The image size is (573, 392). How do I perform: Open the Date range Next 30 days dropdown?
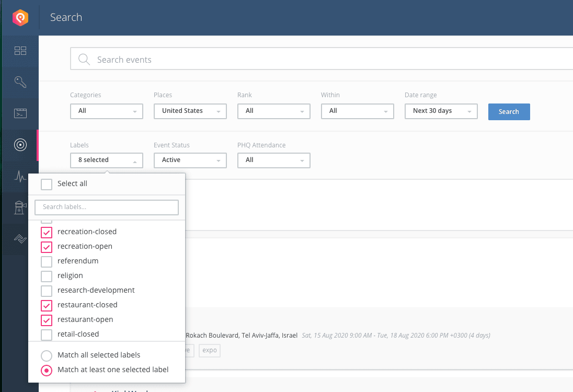click(x=441, y=111)
